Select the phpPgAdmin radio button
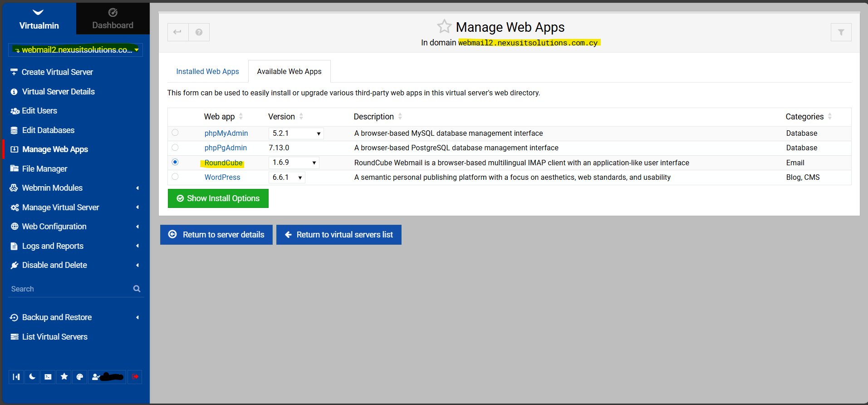Image resolution: width=868 pixels, height=405 pixels. click(175, 148)
